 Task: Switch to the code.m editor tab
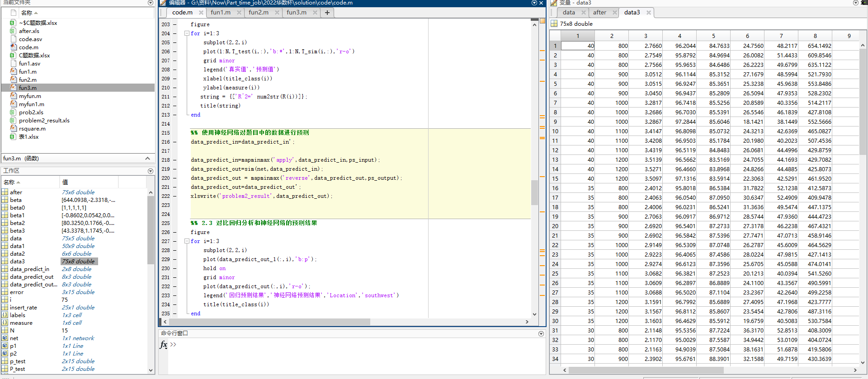(x=182, y=12)
